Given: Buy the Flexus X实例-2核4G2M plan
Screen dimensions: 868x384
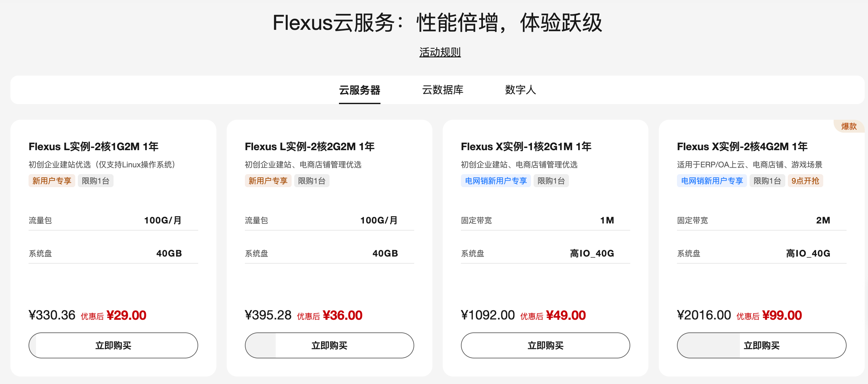Looking at the screenshot, I should click(761, 345).
